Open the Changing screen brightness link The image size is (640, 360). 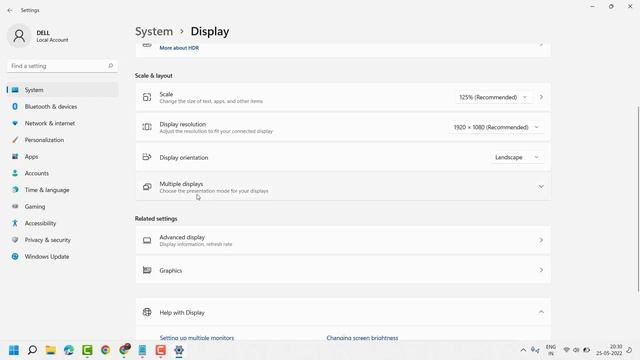coord(362,338)
